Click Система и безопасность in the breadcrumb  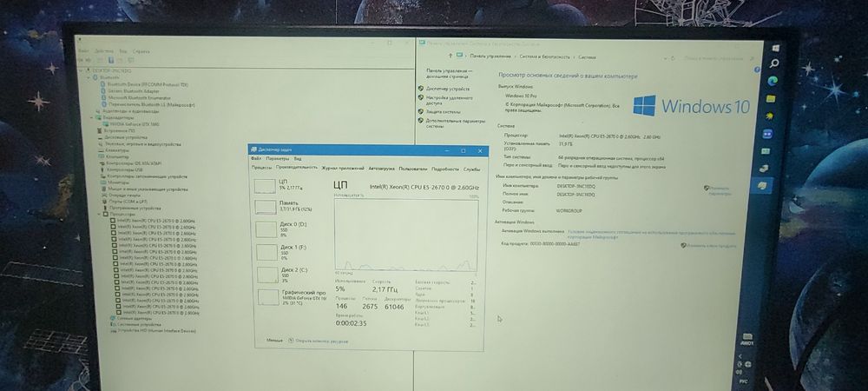[x=545, y=56]
